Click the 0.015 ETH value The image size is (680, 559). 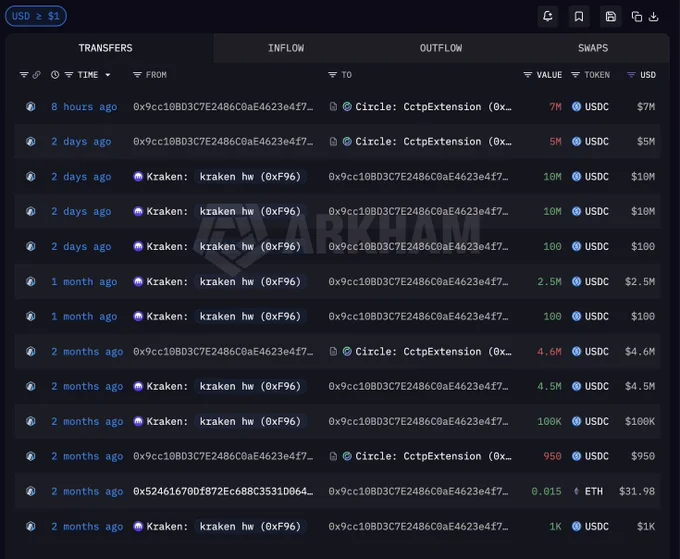click(546, 491)
